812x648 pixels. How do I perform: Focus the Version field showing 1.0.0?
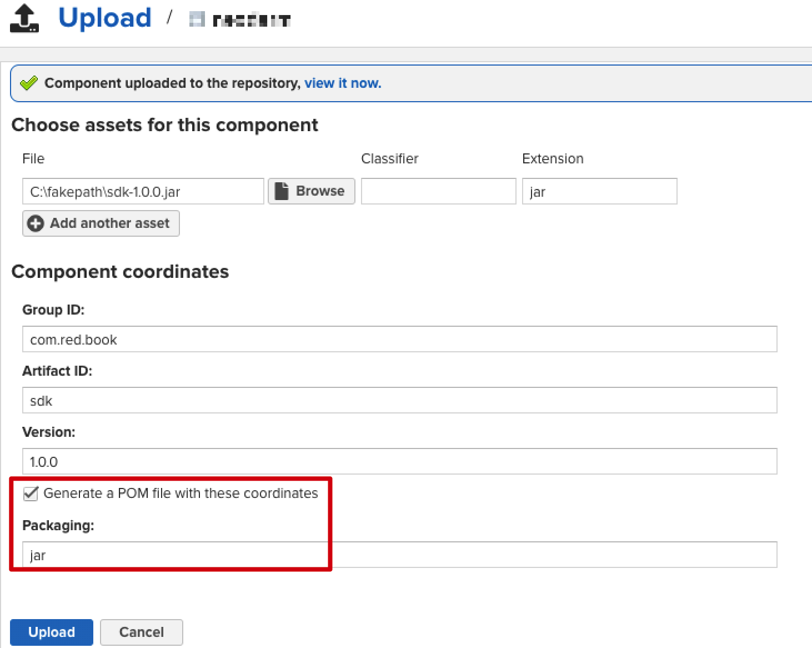click(x=399, y=462)
